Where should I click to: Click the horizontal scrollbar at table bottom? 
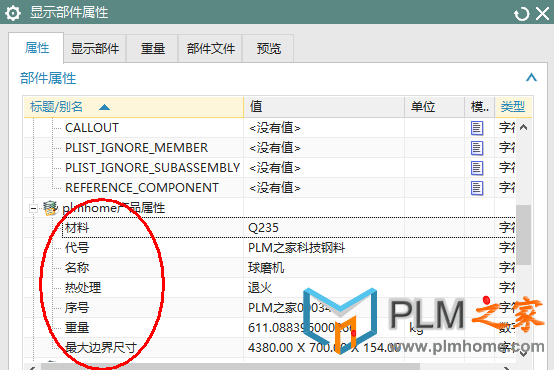point(230,367)
